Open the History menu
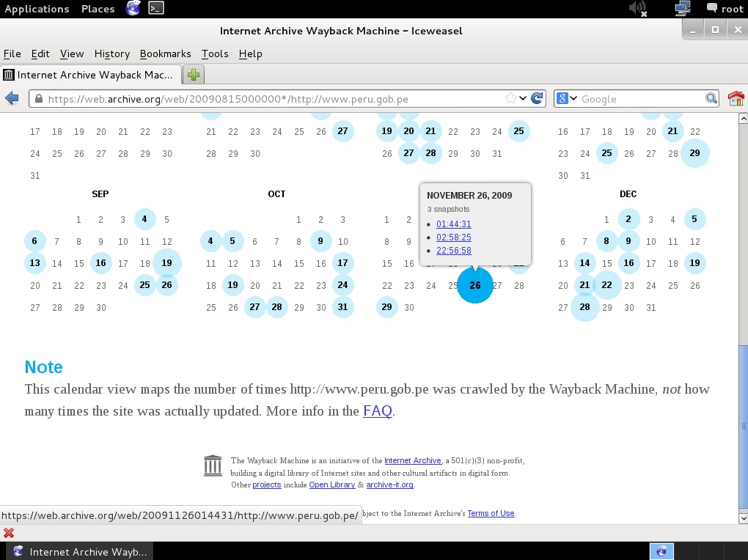Screen dimensions: 748x560 (x=111, y=54)
